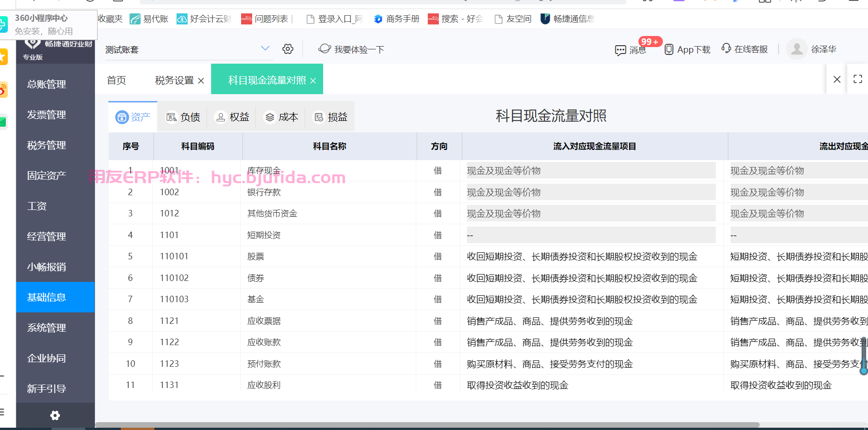Click user avatar for 徐泽华

click(x=797, y=49)
